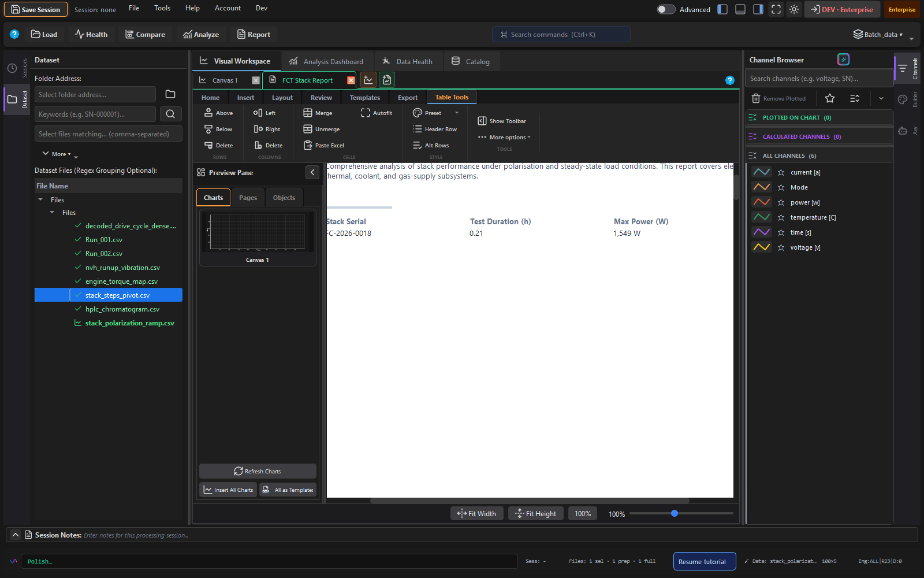Expand the More options dropdown in Tools
Screen dimensions: 924x578
click(504, 138)
